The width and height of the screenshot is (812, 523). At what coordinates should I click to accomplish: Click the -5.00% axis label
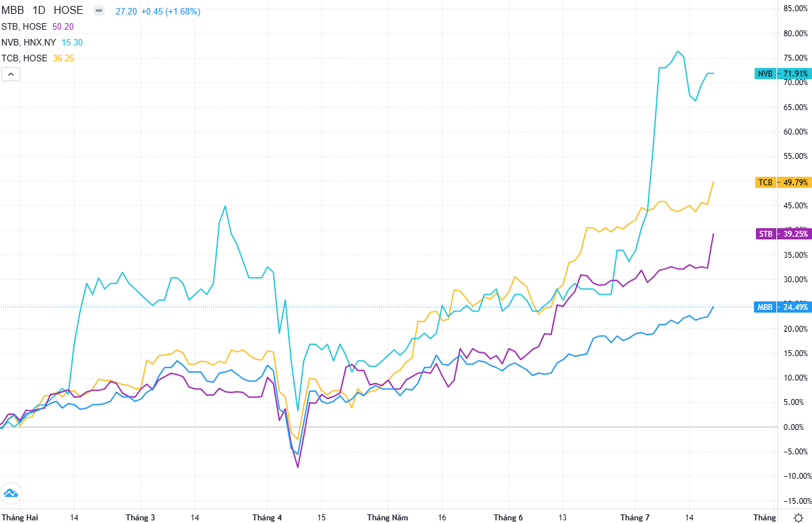(x=797, y=452)
